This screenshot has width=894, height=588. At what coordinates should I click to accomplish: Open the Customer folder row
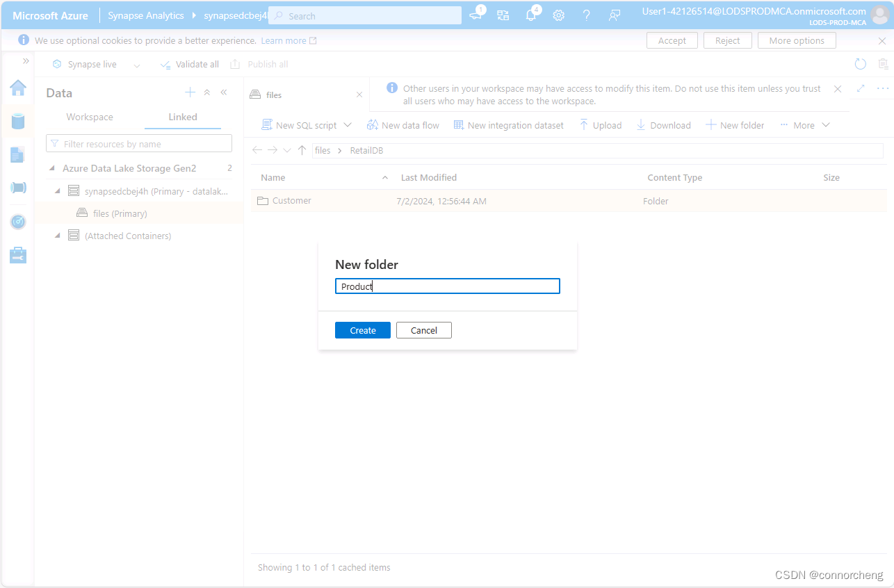[569, 201]
